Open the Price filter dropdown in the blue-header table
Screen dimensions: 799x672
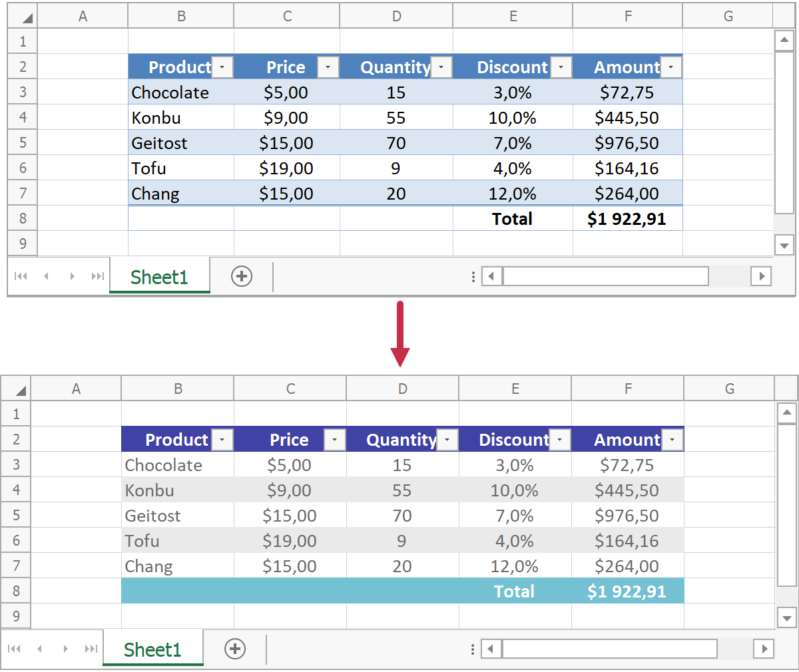328,67
